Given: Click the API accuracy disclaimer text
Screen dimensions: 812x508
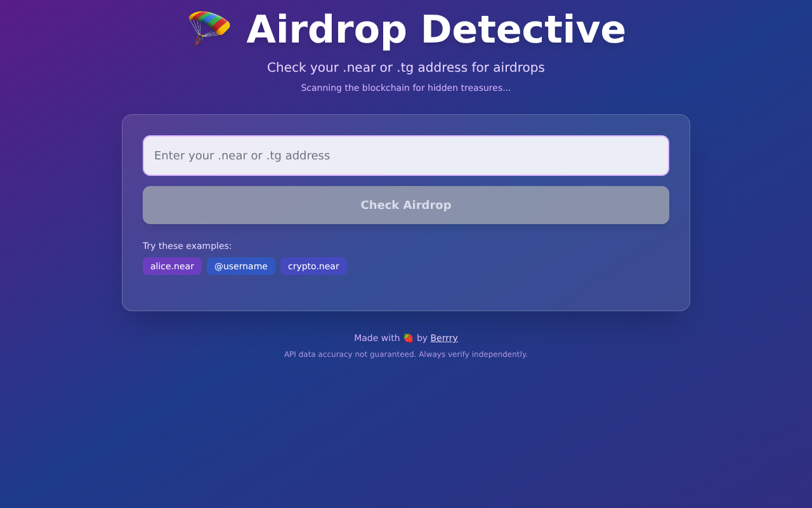Looking at the screenshot, I should click(406, 354).
